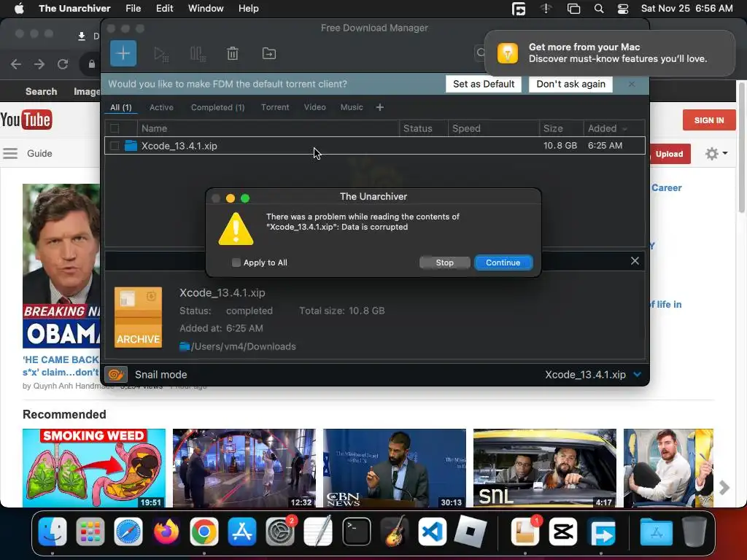
Task: Open Launchpad from the dock
Action: pos(90,532)
